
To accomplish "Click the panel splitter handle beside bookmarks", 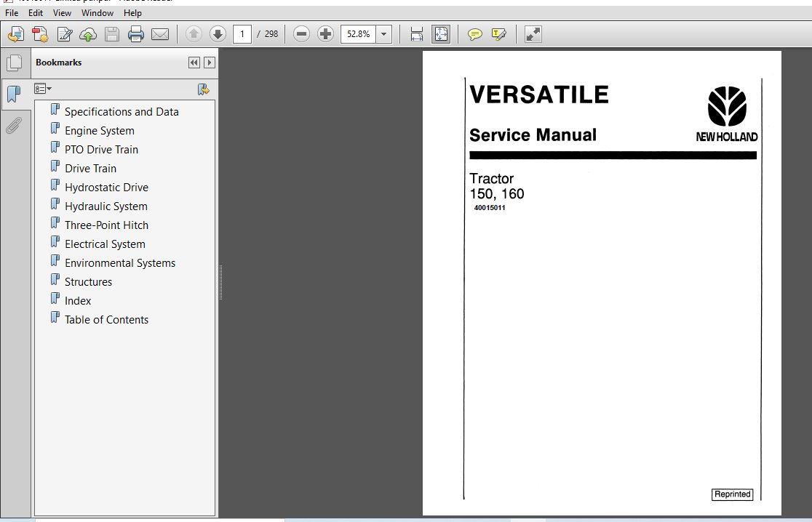I will point(221,283).
